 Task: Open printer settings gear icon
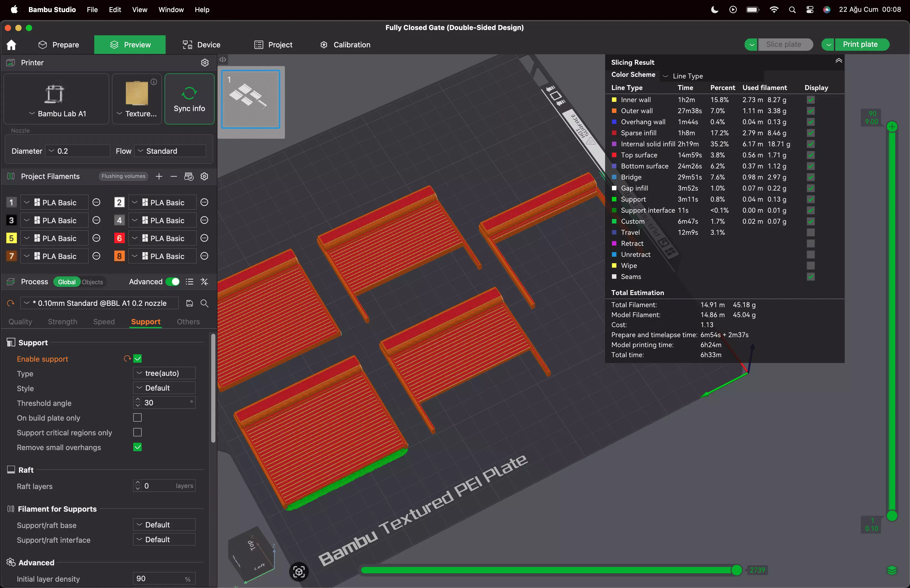[205, 63]
